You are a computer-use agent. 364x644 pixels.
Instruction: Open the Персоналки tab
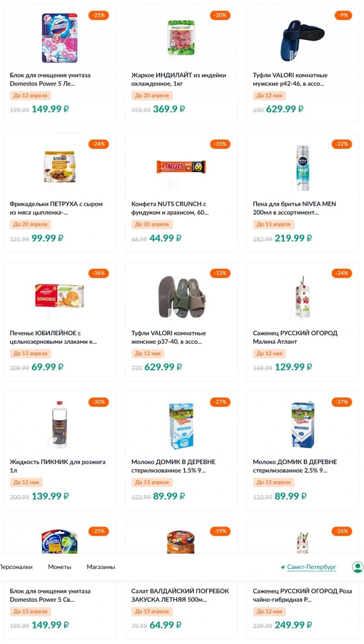tap(15, 567)
